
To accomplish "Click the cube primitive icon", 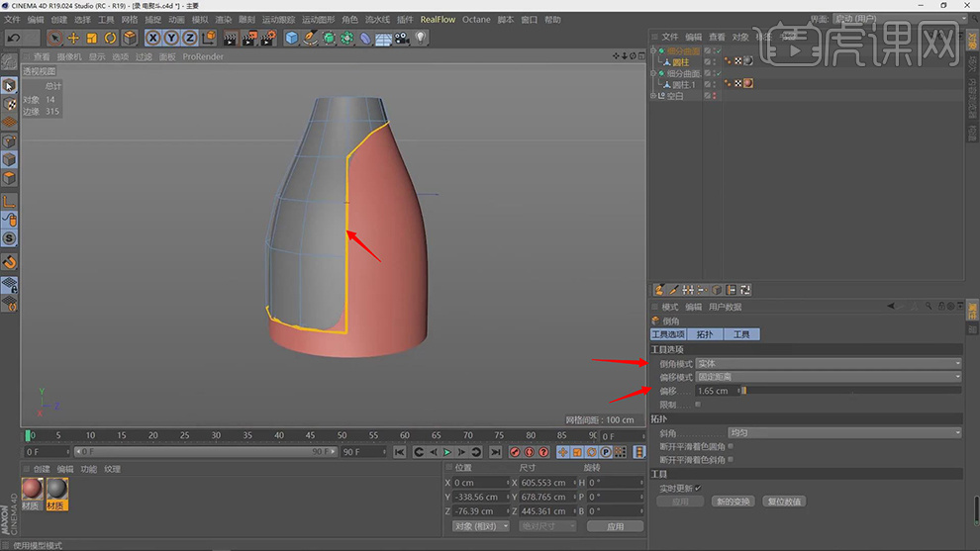I will coord(292,38).
